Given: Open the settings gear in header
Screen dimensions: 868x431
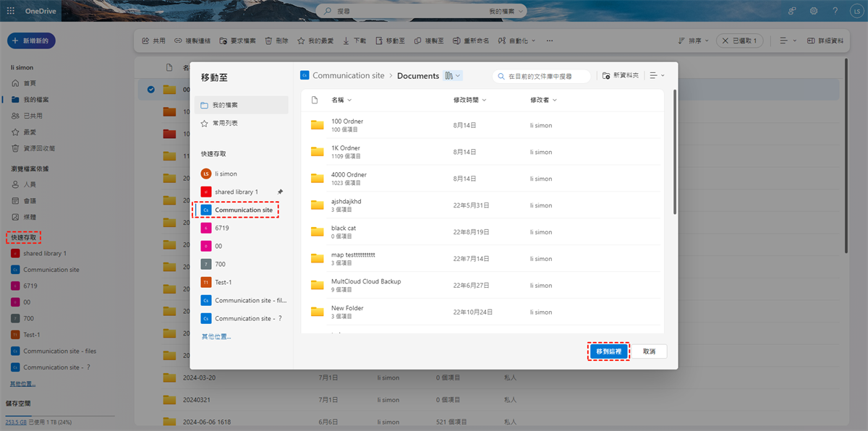Looking at the screenshot, I should tap(814, 11).
